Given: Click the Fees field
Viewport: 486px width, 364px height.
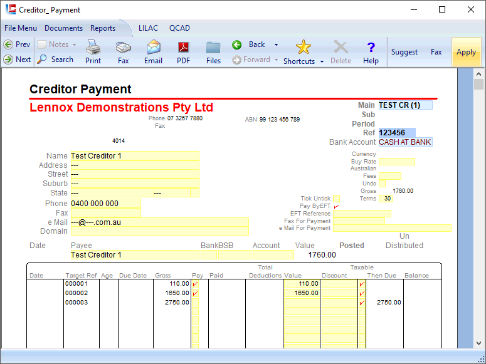Looking at the screenshot, I should 390,176.
